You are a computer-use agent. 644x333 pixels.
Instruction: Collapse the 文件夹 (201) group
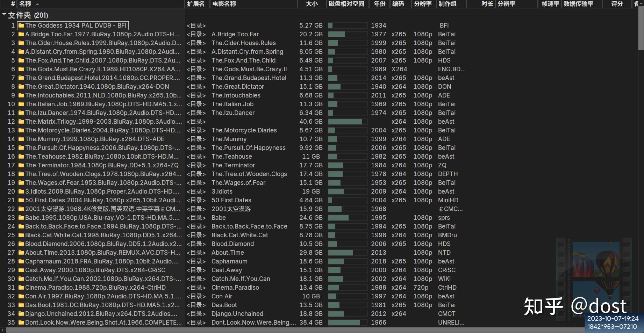tap(4, 15)
